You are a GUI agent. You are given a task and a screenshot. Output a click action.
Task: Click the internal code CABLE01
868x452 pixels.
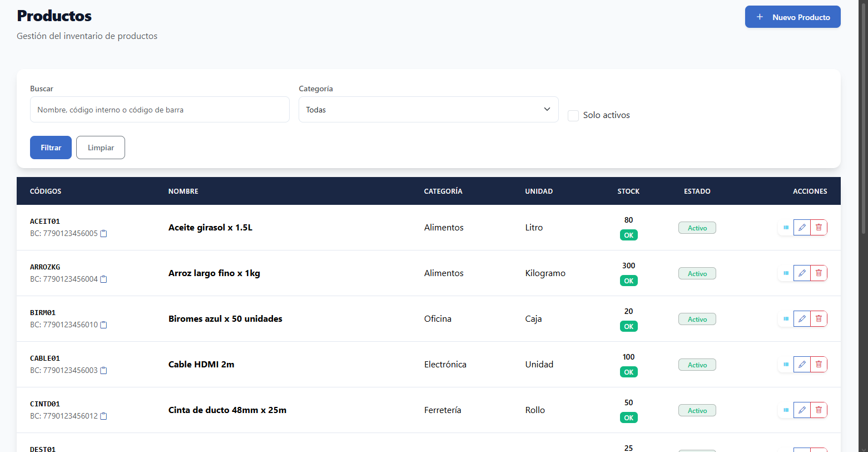pyautogui.click(x=45, y=358)
